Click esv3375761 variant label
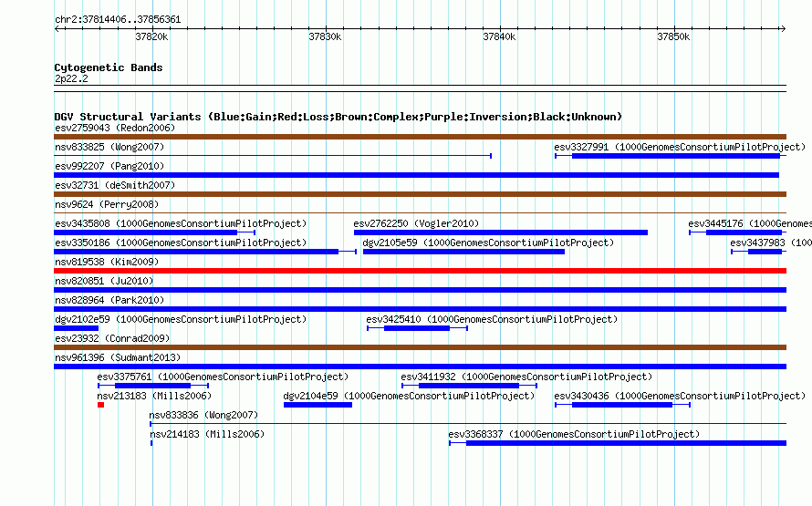 click(x=223, y=377)
